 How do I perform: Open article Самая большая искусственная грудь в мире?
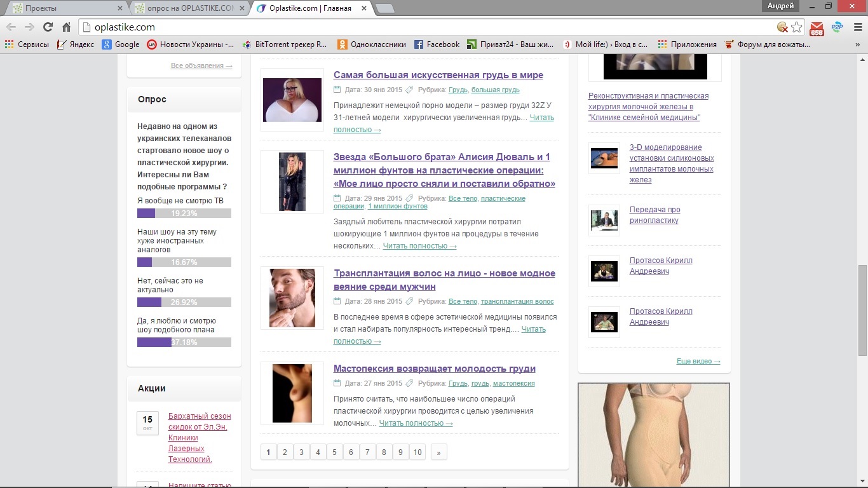click(438, 75)
